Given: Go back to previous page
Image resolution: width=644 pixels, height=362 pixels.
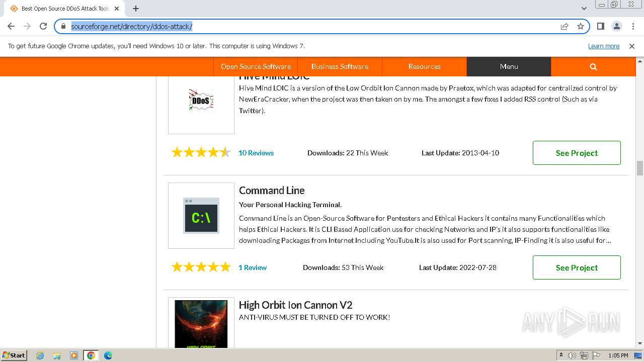Looking at the screenshot, I should (x=11, y=26).
